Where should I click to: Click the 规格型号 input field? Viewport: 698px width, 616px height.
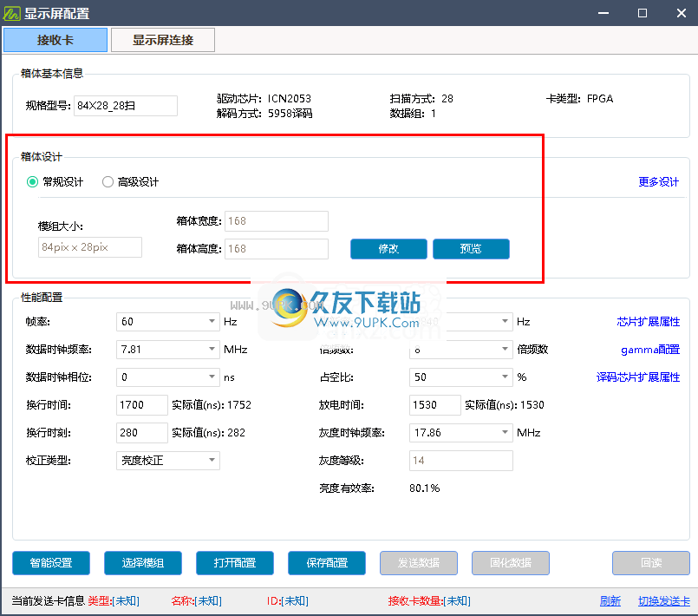coord(126,106)
